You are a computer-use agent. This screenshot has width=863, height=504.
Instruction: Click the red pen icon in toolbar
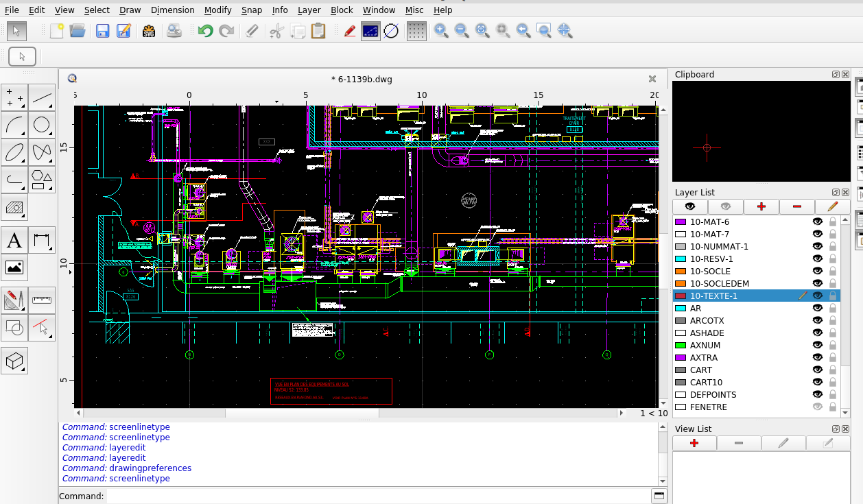point(349,31)
